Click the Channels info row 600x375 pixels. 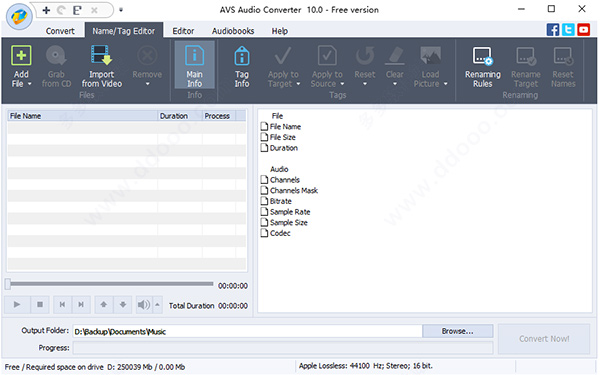click(280, 180)
